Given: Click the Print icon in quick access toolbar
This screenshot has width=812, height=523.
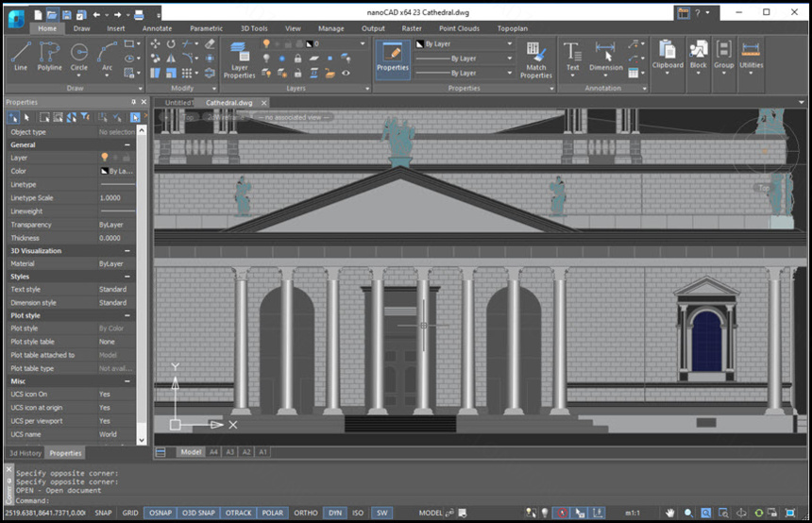Looking at the screenshot, I should 138,15.
